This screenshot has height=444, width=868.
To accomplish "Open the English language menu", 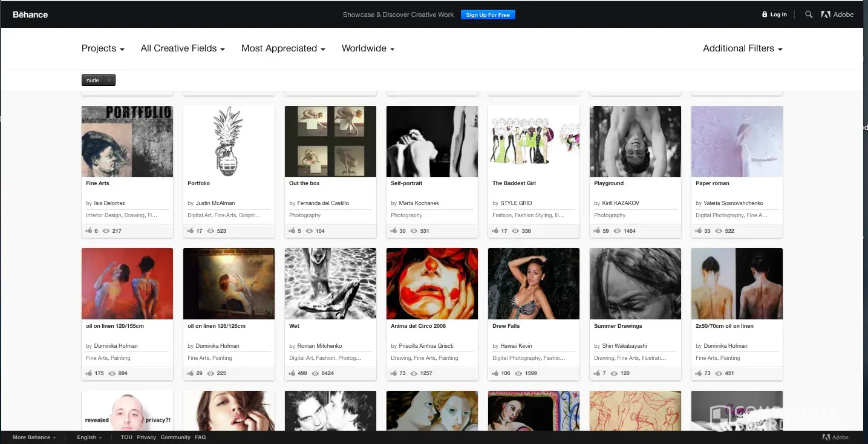I will coord(89,437).
